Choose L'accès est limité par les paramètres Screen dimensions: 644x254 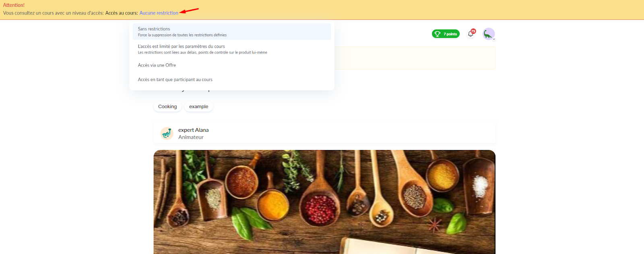232,49
